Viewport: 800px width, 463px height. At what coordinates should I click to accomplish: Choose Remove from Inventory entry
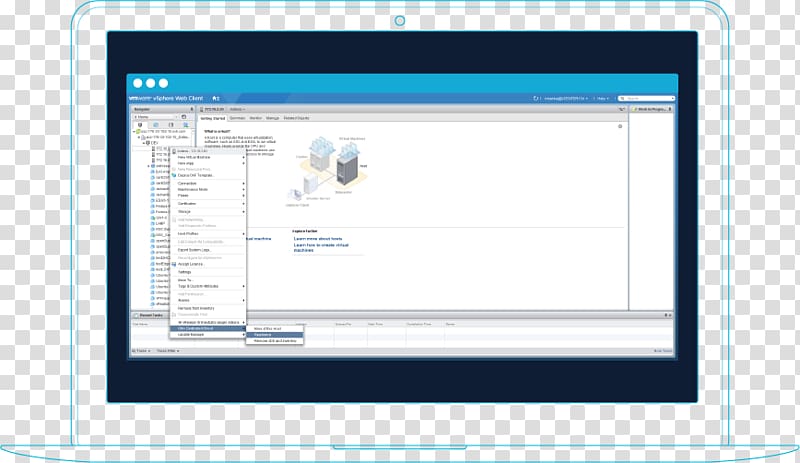tap(208, 308)
